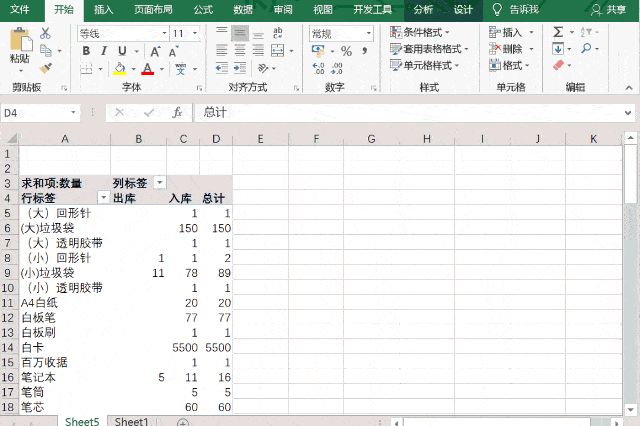Align text right
The width and height of the screenshot is (640, 426).
tap(258, 51)
